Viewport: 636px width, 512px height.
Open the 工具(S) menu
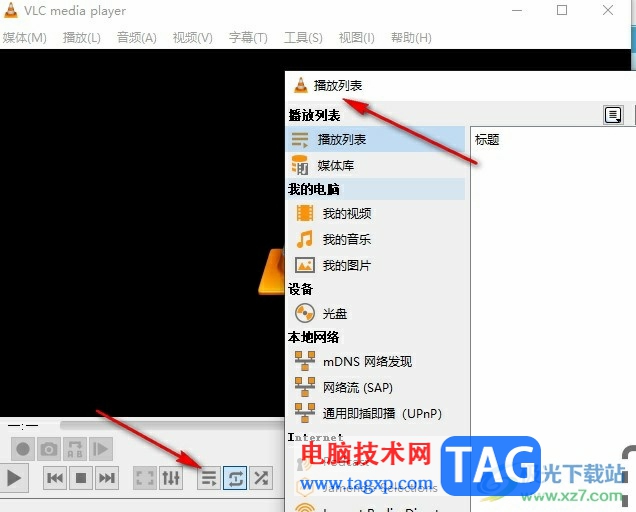click(303, 38)
